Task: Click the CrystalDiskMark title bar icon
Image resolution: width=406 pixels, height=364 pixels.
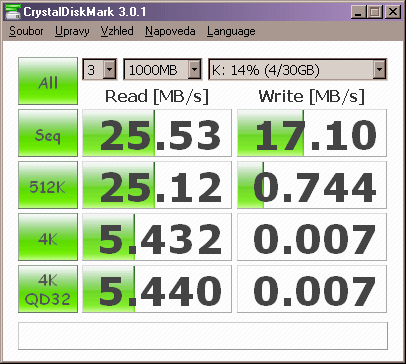Action: point(12,12)
